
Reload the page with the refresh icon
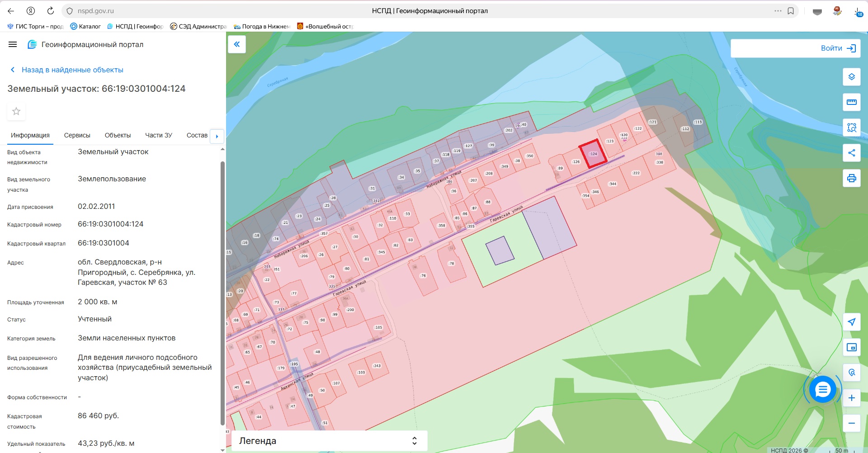click(51, 11)
